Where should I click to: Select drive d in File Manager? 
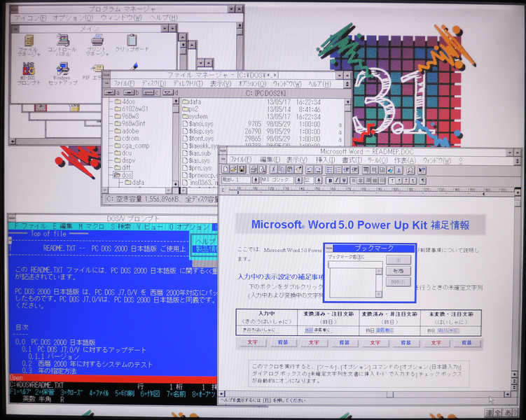click(x=170, y=92)
